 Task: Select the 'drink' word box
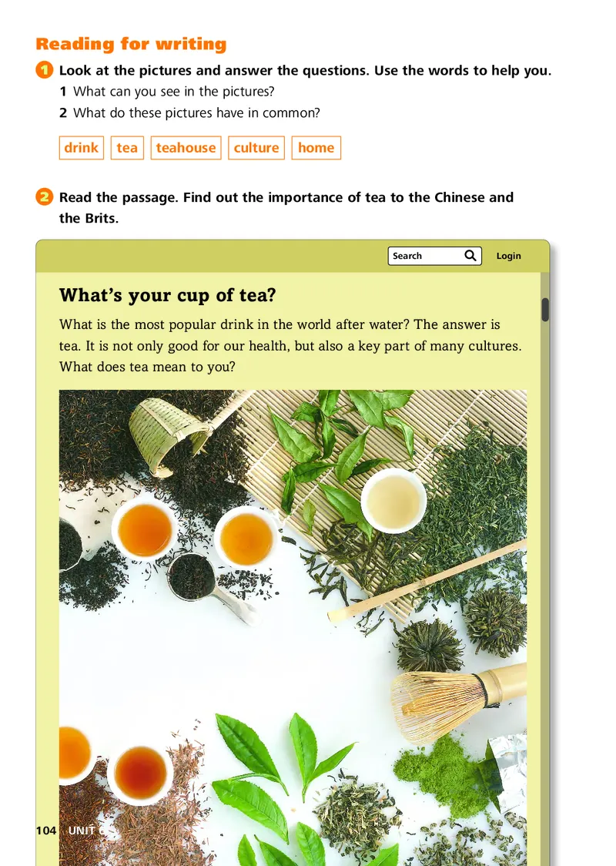(81, 148)
